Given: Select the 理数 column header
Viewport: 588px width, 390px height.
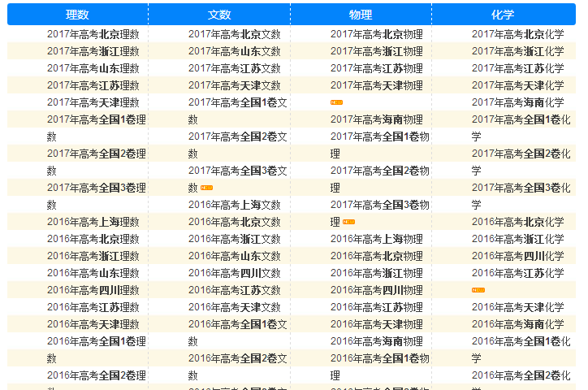Looking at the screenshot, I should [78, 15].
